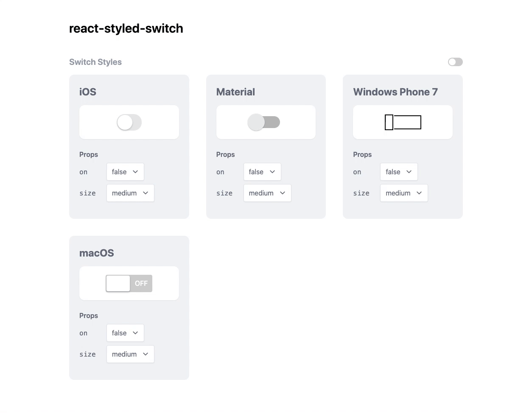Open the Material size dropdown
This screenshot has height=413, width=532.
pyautogui.click(x=267, y=193)
